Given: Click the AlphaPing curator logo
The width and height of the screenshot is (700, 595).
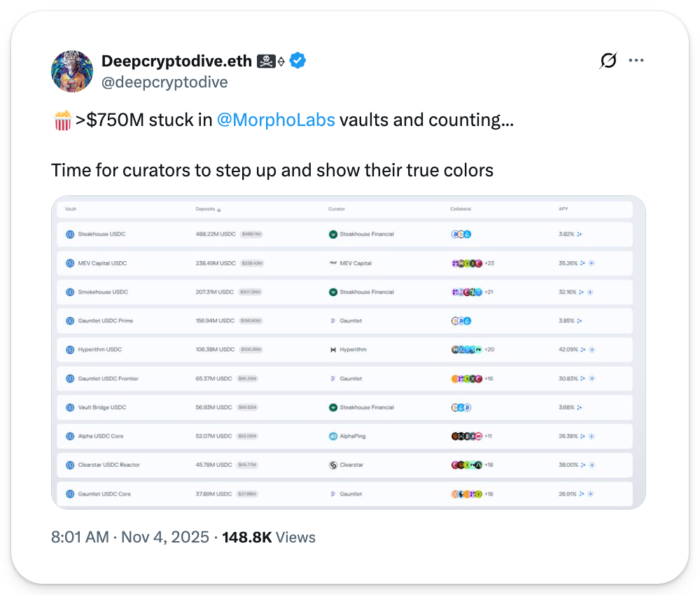Looking at the screenshot, I should [333, 436].
